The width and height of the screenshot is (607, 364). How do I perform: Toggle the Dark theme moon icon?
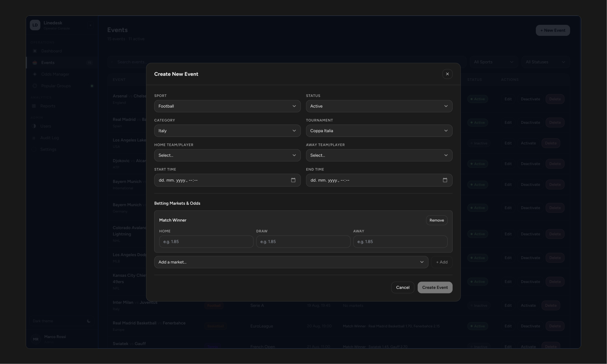(89, 321)
